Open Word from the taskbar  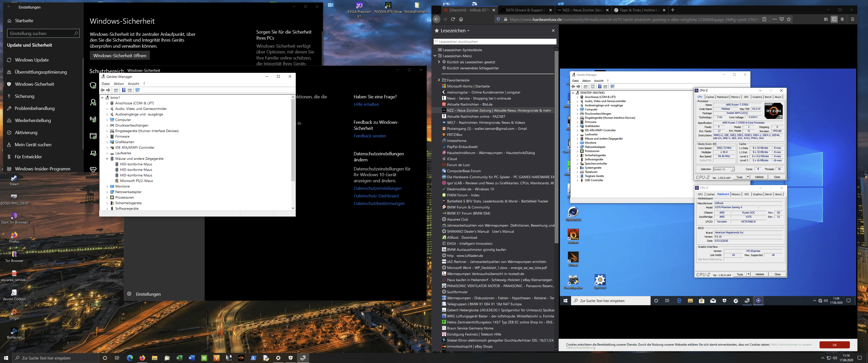point(192,358)
